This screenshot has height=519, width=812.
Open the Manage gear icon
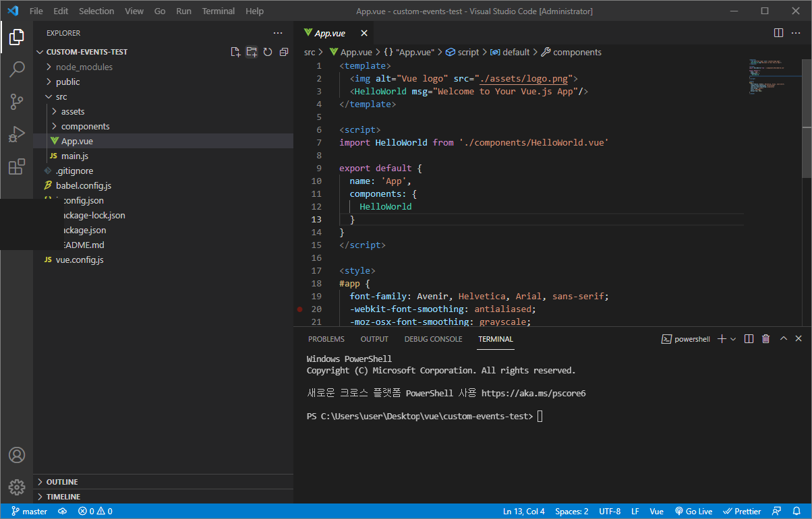16,487
